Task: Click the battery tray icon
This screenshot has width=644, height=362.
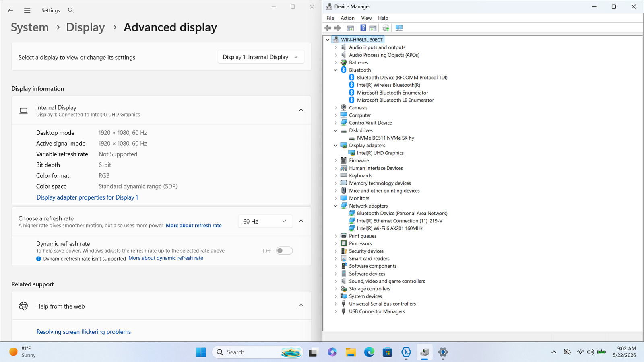Action: (601, 352)
